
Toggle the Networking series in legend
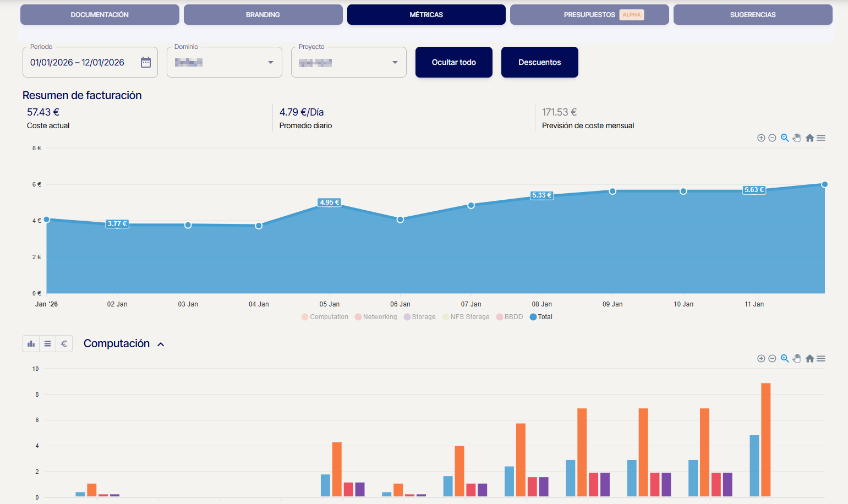376,317
